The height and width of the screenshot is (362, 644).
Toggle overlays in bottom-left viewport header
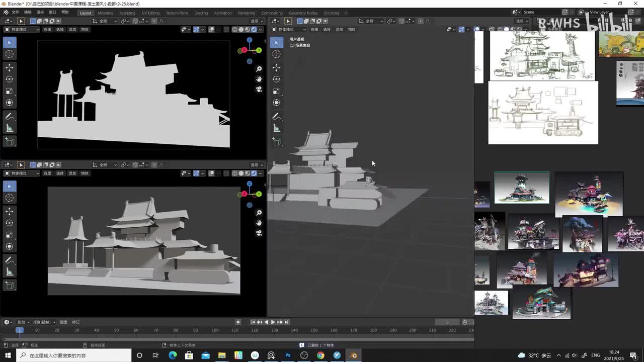point(211,173)
